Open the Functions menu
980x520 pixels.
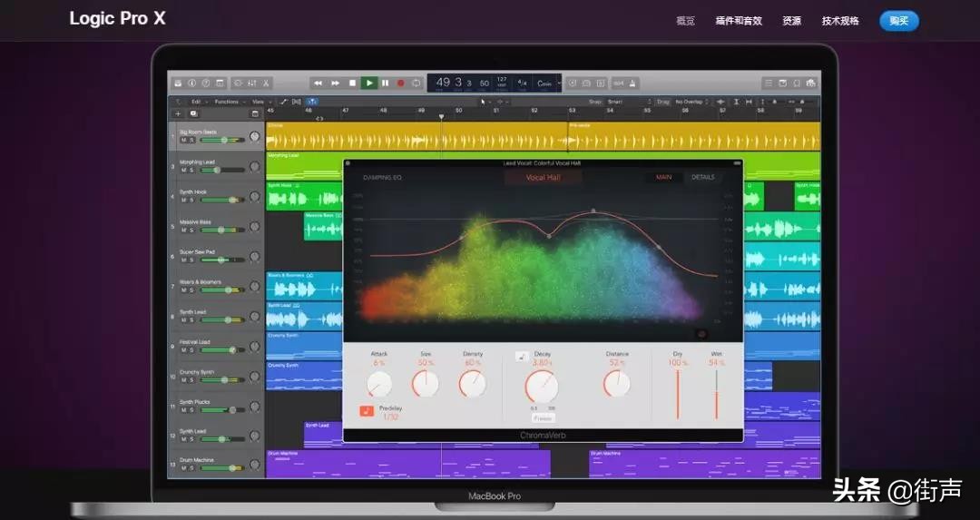(x=229, y=102)
